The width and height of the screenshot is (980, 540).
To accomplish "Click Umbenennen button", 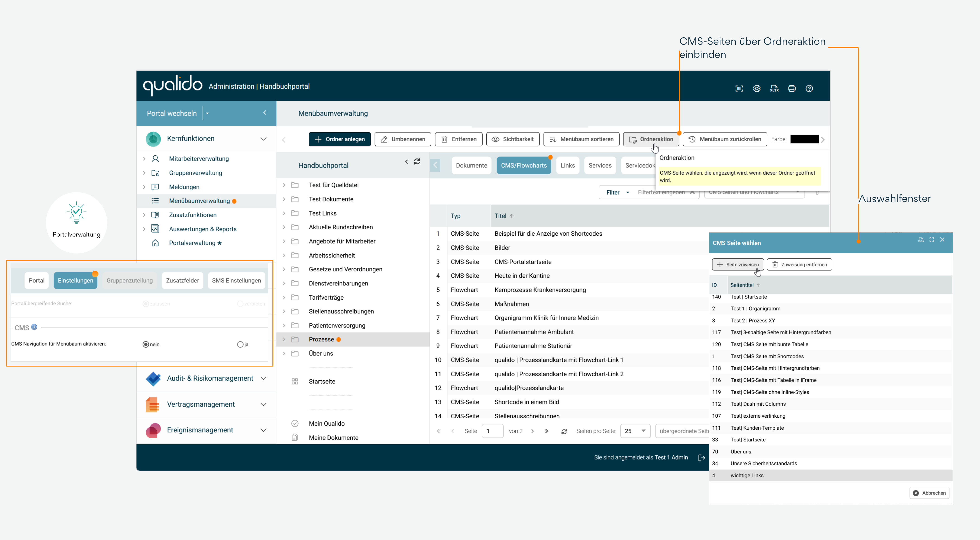I will 403,139.
